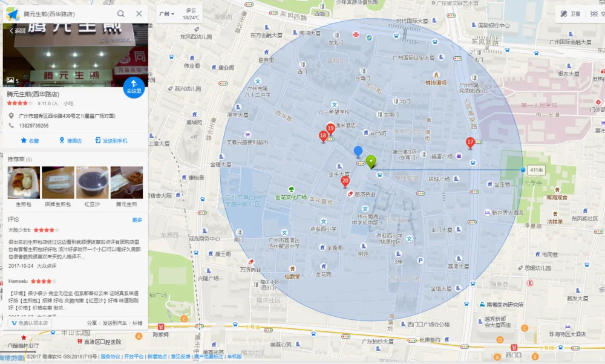Open the main restaurant storefront photo
The image size is (605, 364).
point(76,55)
